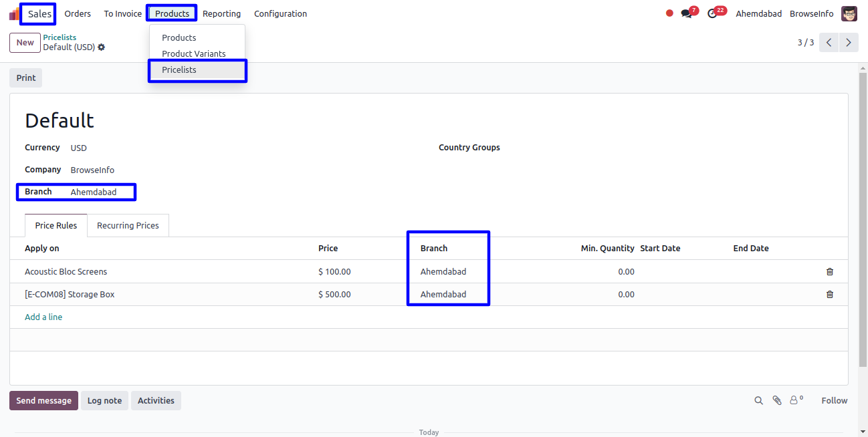Delete the Storage Box price rule
Image resolution: width=868 pixels, height=437 pixels.
click(x=829, y=295)
